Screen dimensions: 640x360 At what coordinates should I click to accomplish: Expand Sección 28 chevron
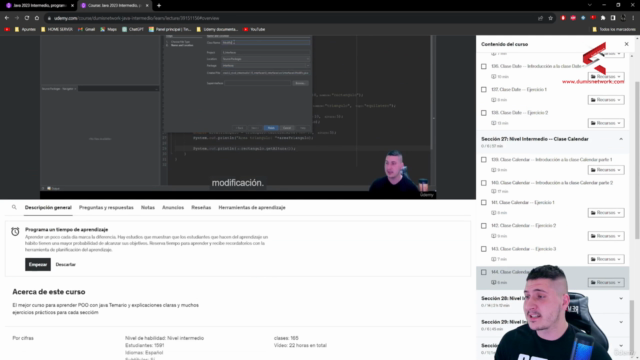click(x=621, y=298)
